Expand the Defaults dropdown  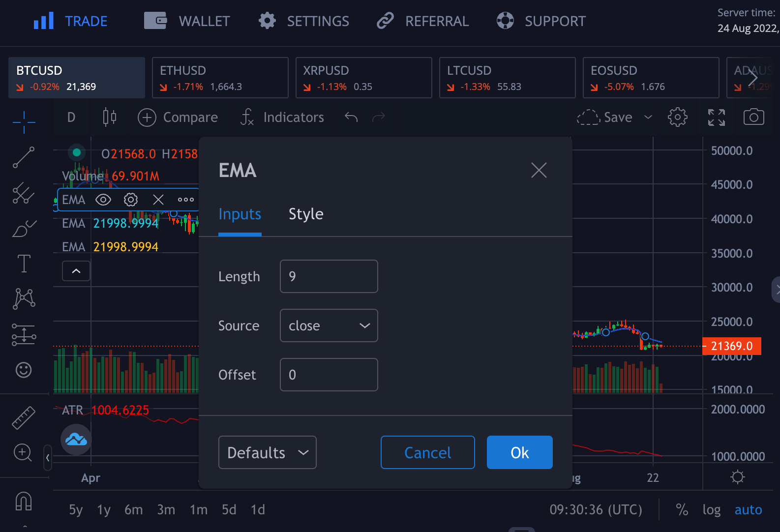pyautogui.click(x=267, y=452)
